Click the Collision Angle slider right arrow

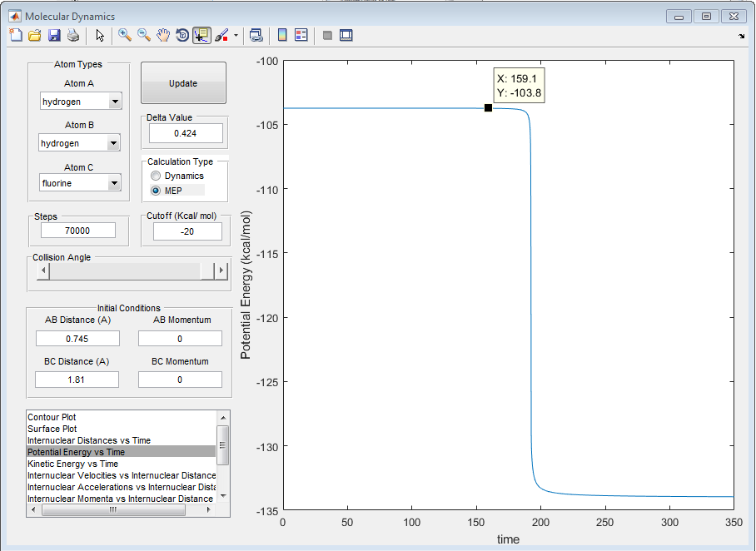pyautogui.click(x=221, y=271)
